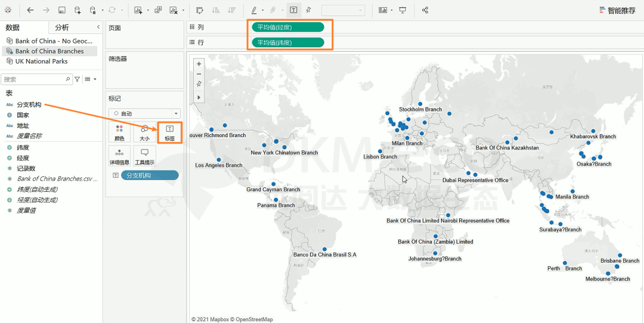Duplicate the current sheet
The image size is (644, 323).
[x=157, y=10]
